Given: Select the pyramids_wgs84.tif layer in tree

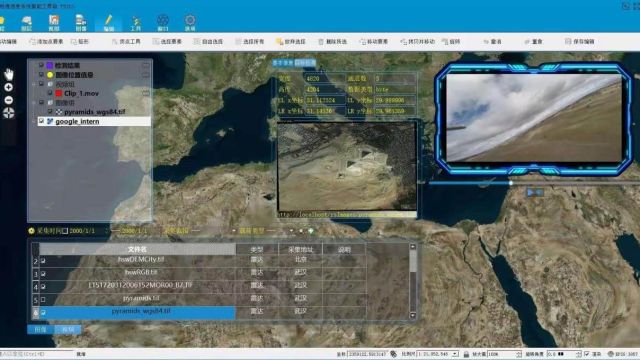Looking at the screenshot, I should pos(95,111).
